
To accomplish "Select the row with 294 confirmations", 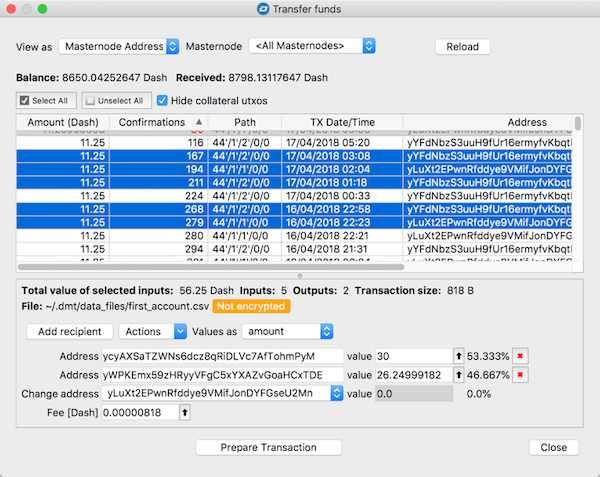I will [x=294, y=249].
